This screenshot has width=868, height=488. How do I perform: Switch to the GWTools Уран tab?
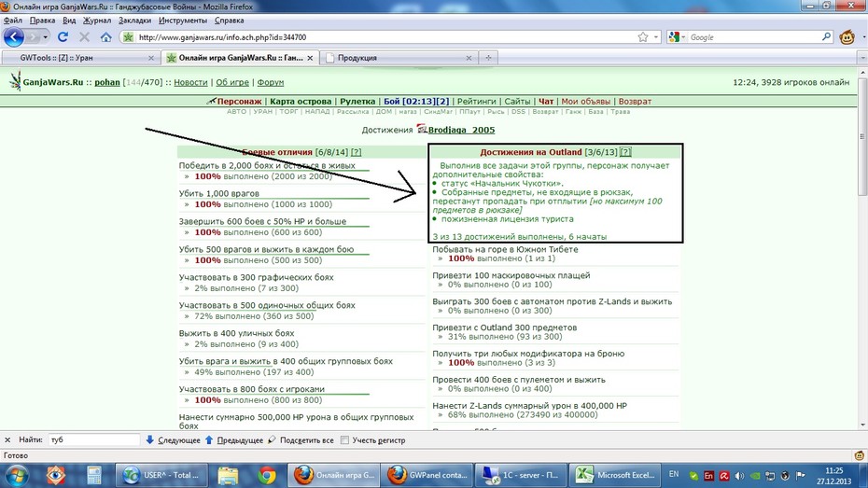tap(79, 58)
